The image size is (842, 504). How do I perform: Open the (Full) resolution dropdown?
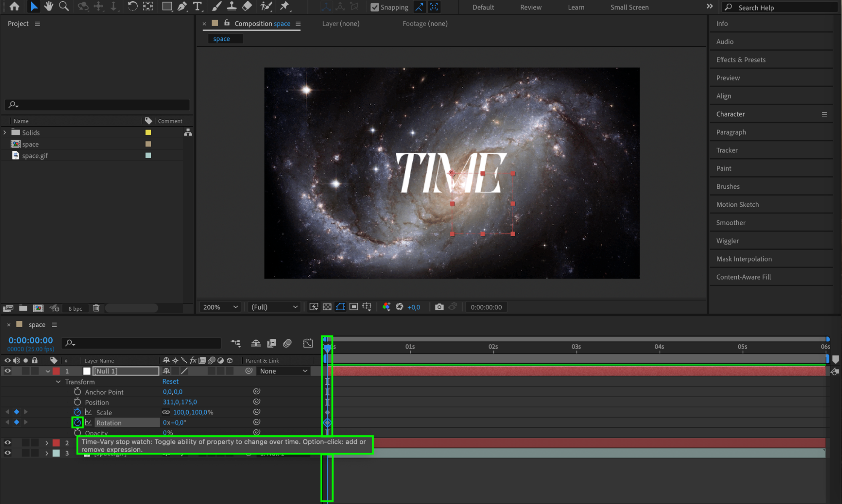pyautogui.click(x=274, y=307)
